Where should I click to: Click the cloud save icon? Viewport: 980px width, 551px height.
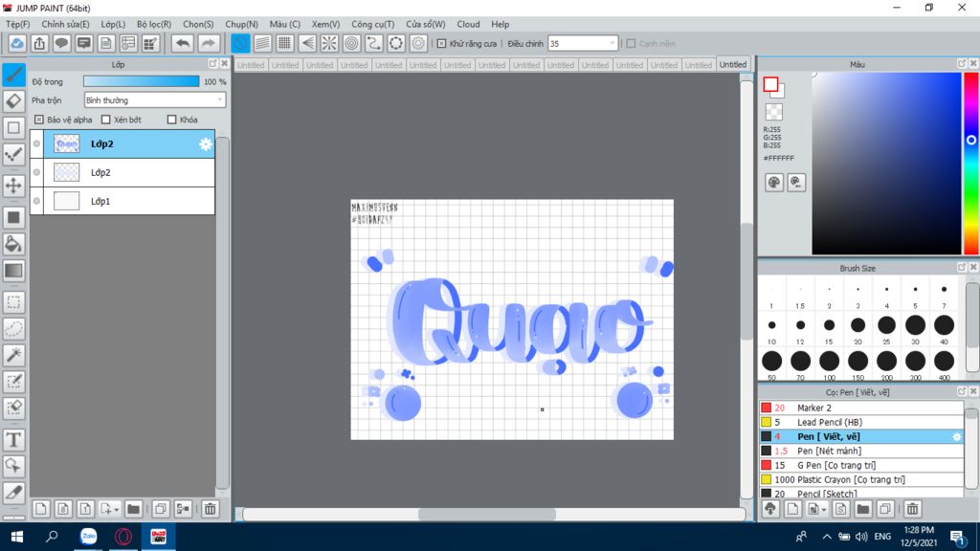pos(17,43)
